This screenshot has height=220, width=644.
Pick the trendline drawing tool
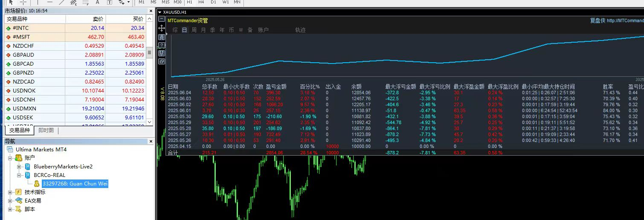tap(61, 2)
